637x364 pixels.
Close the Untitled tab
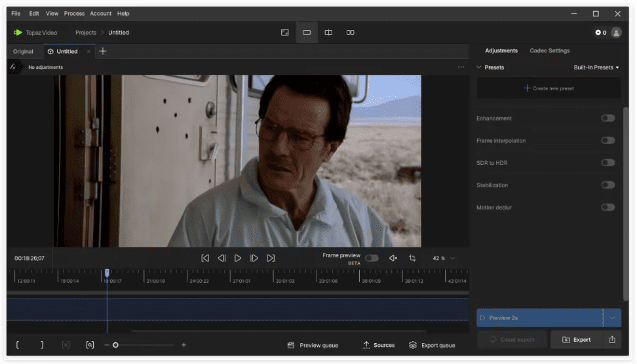click(x=88, y=52)
